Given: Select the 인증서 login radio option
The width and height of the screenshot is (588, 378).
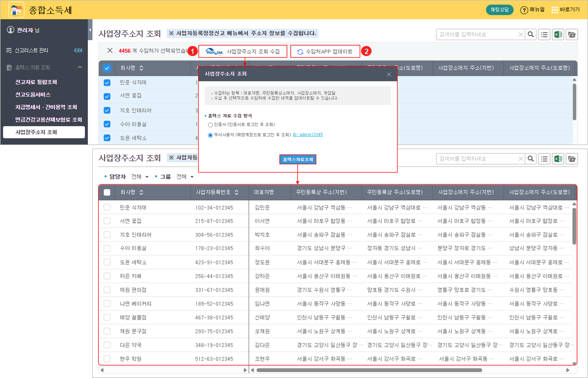Looking at the screenshot, I should click(x=210, y=125).
